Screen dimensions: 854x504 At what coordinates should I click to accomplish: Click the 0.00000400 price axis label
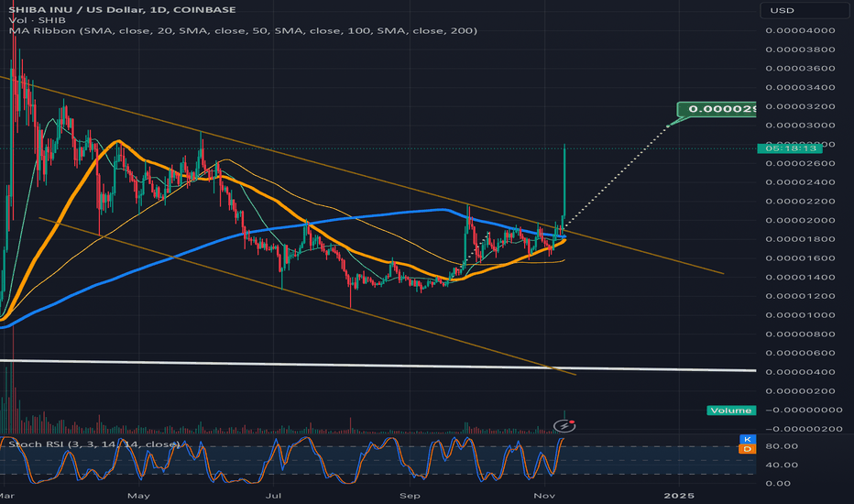[800, 372]
